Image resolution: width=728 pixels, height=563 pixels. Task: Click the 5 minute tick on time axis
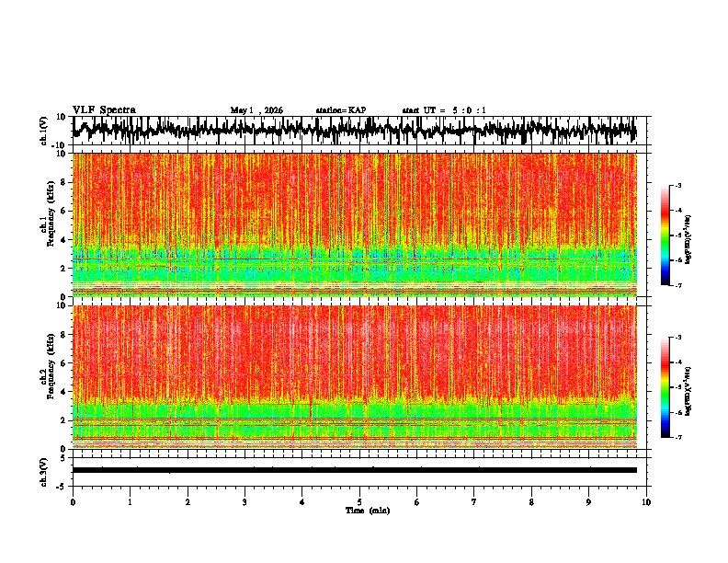point(359,502)
